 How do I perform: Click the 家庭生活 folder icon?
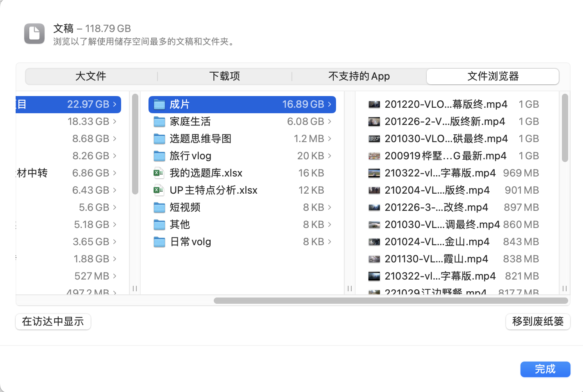159,122
